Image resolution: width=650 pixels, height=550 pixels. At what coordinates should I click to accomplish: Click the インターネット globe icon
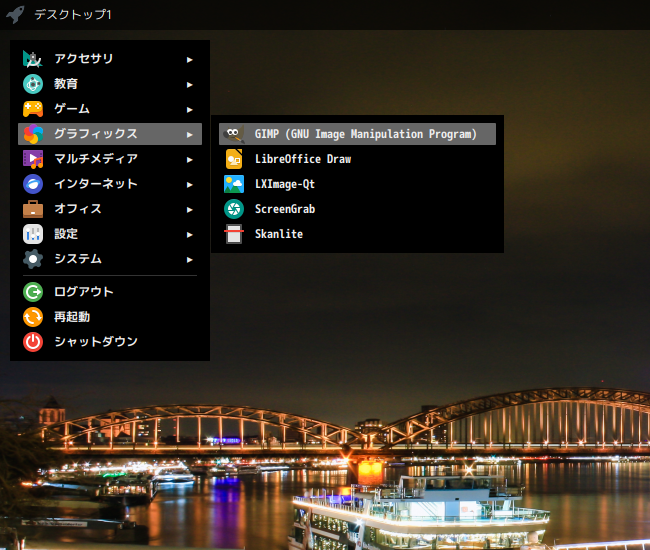(33, 184)
